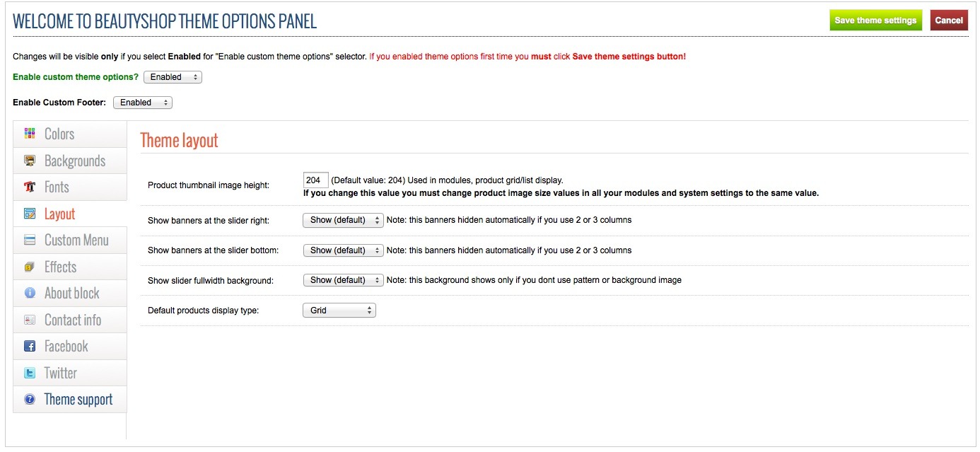Viewport: 980px width, 452px height.
Task: Open the Enable Custom Footer dropdown
Action: coord(143,103)
